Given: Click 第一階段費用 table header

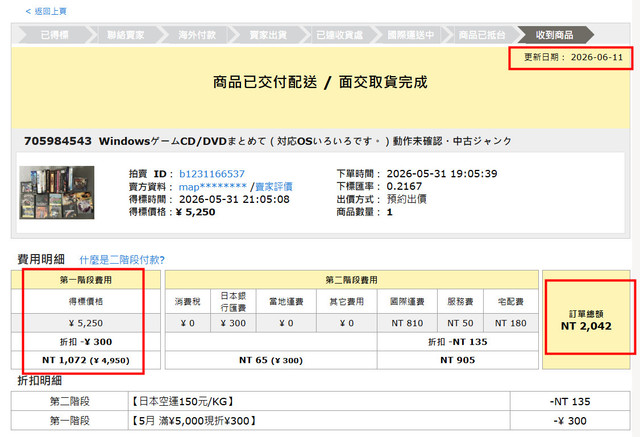Looking at the screenshot, I should tap(86, 280).
